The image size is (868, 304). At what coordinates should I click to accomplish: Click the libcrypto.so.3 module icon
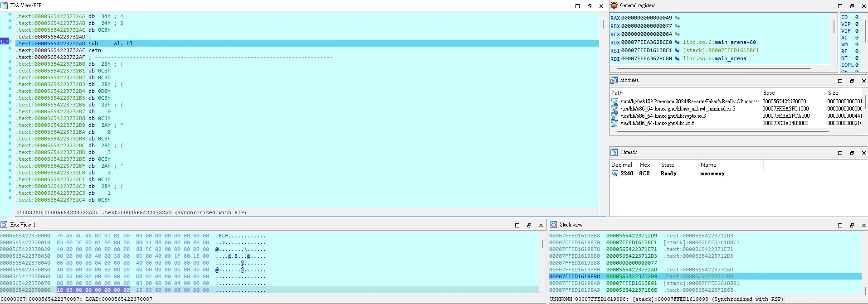tap(614, 116)
